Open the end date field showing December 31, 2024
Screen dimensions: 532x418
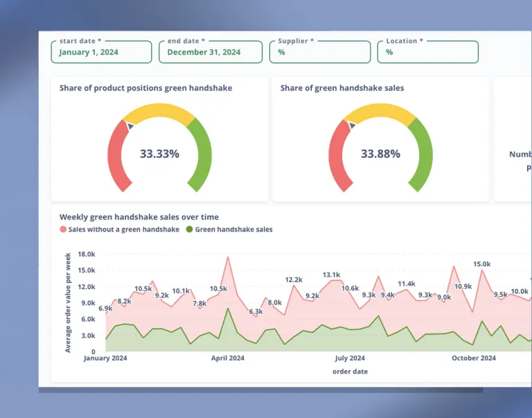[x=210, y=52]
